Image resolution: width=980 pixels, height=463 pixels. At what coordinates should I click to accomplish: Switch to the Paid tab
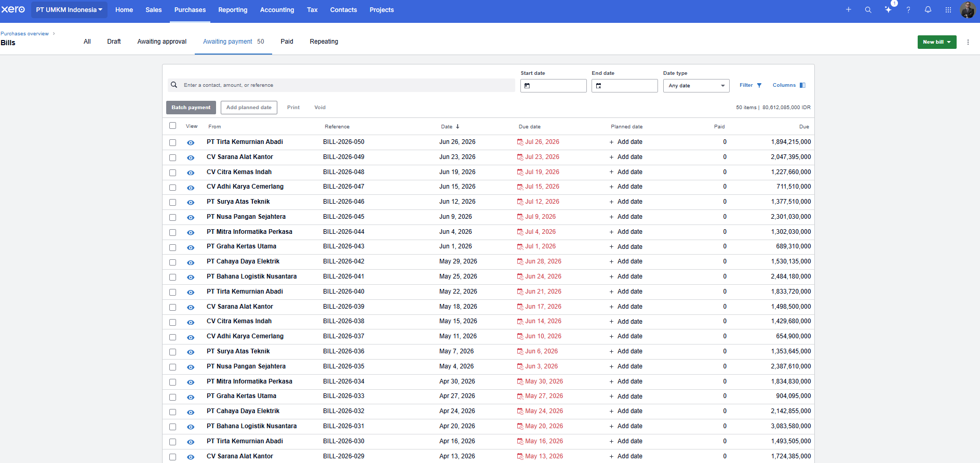287,42
